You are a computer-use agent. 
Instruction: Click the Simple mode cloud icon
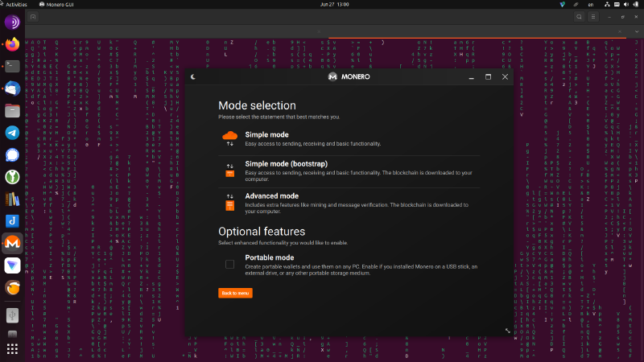(230, 138)
